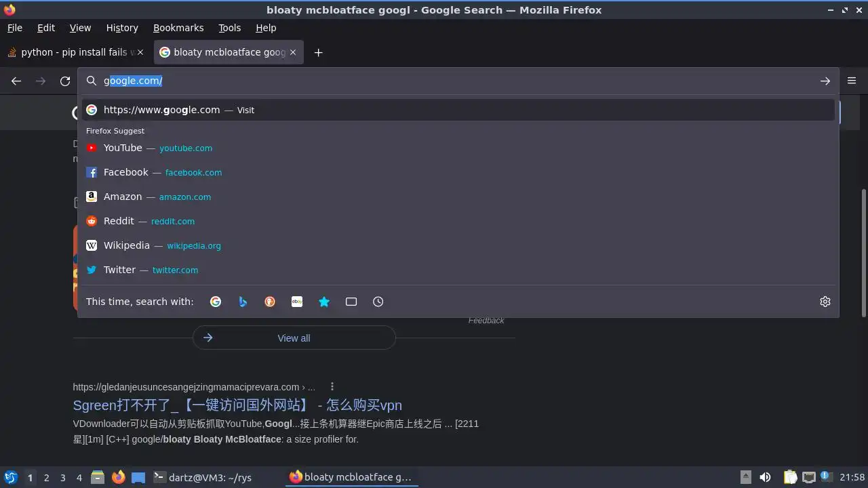Search history with the clock icon
The height and width of the screenshot is (488, 868).
[x=378, y=302]
